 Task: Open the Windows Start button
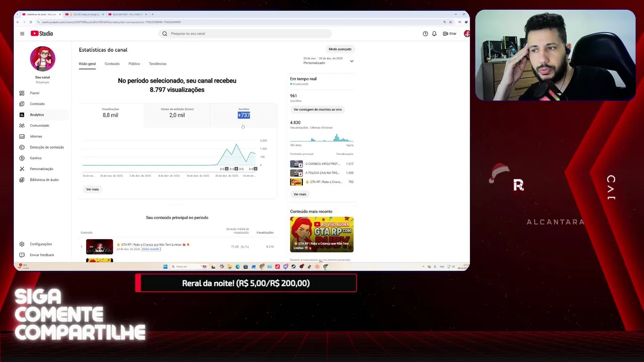[x=165, y=266]
